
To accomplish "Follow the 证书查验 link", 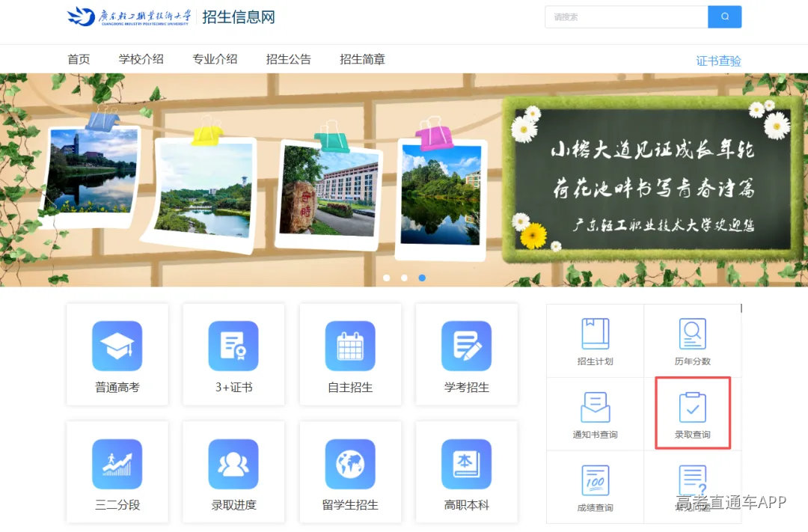I will (x=718, y=61).
